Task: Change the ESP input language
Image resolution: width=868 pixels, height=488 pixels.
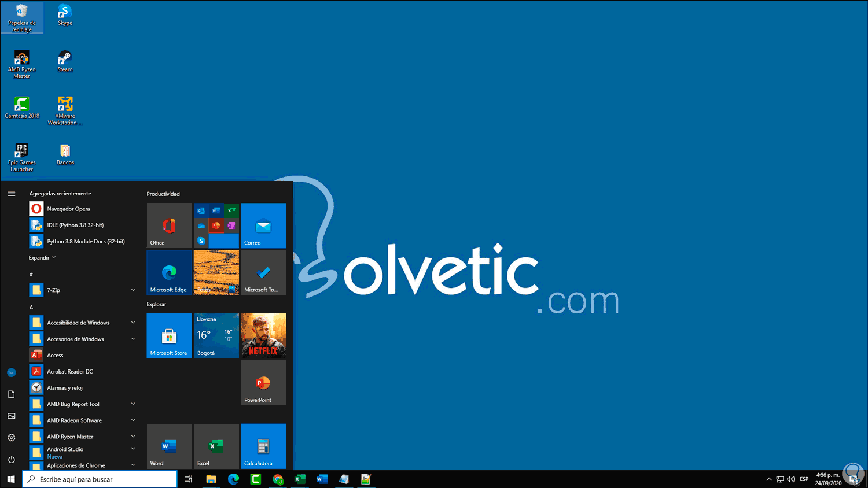Action: (x=804, y=479)
